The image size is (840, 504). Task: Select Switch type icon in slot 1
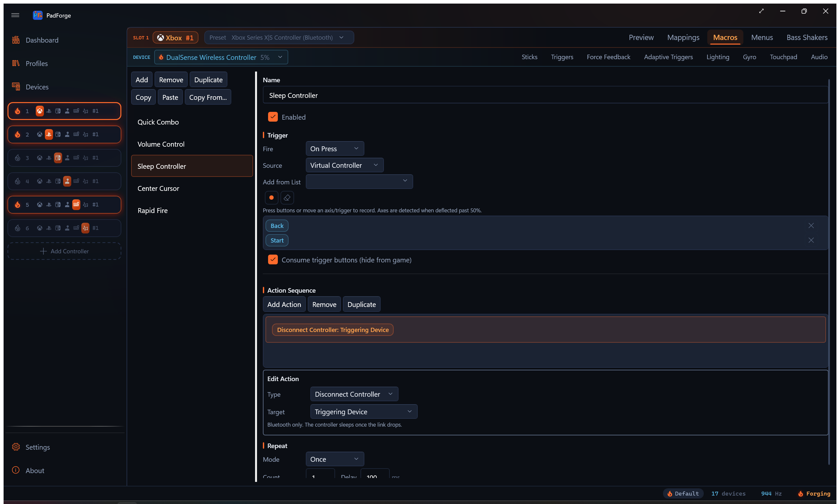click(58, 111)
